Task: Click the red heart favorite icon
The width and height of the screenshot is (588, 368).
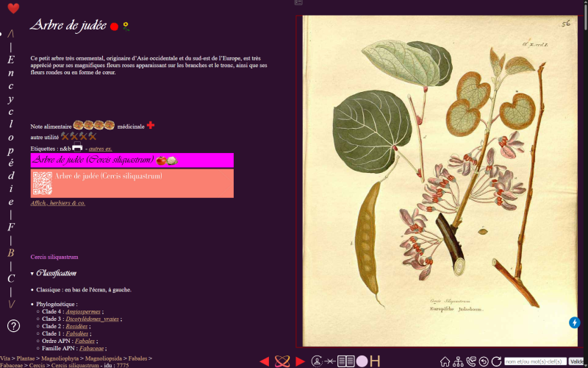Action: pyautogui.click(x=13, y=8)
